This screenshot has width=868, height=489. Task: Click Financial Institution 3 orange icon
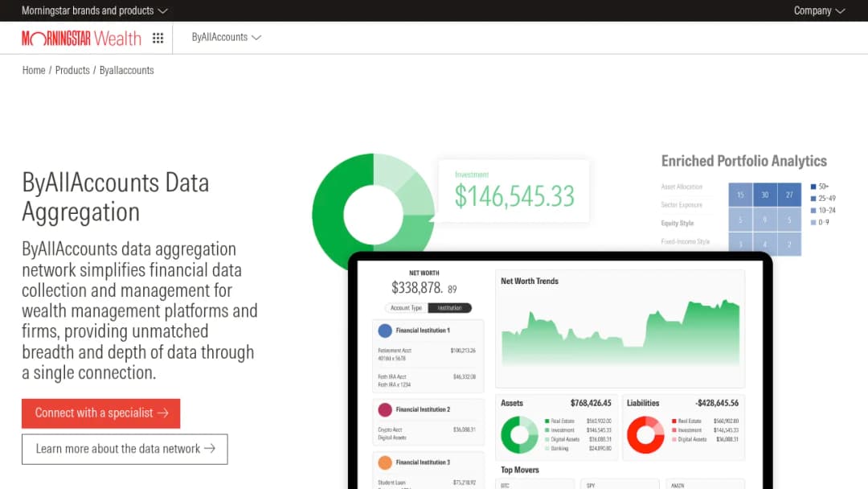coord(385,462)
